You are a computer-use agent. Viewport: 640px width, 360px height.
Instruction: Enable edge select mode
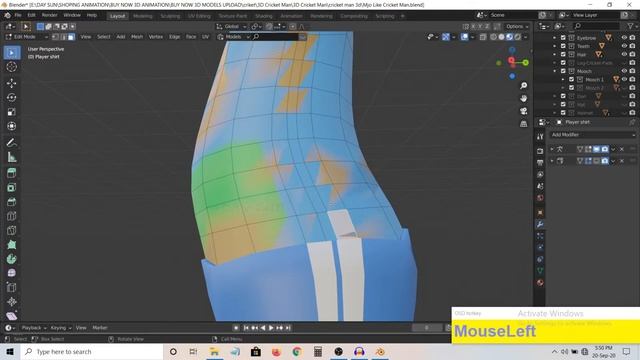[63, 37]
